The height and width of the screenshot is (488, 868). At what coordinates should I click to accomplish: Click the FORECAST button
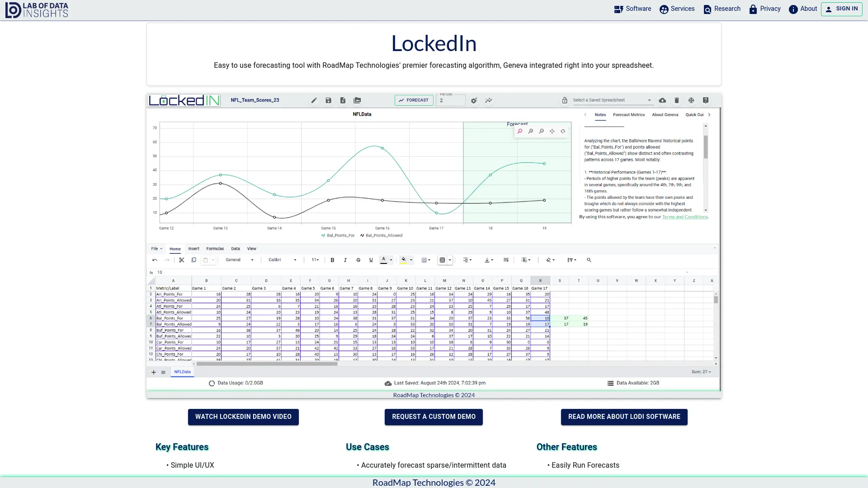(x=414, y=100)
